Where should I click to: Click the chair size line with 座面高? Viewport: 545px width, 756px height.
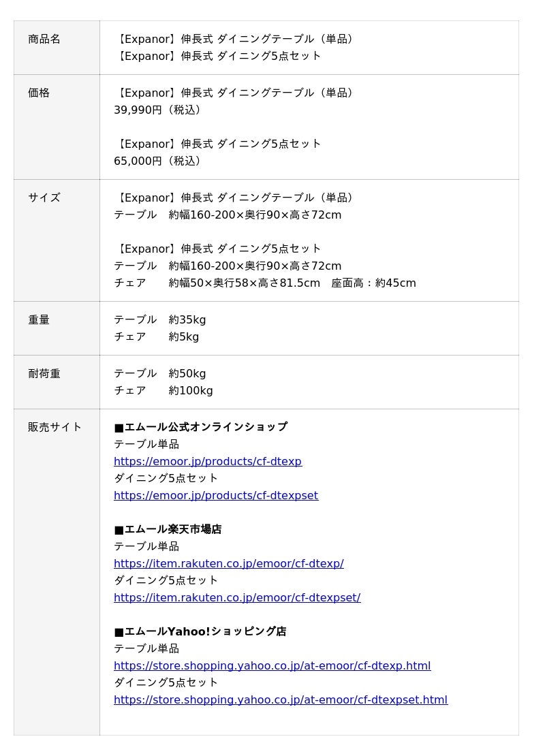coord(264,283)
